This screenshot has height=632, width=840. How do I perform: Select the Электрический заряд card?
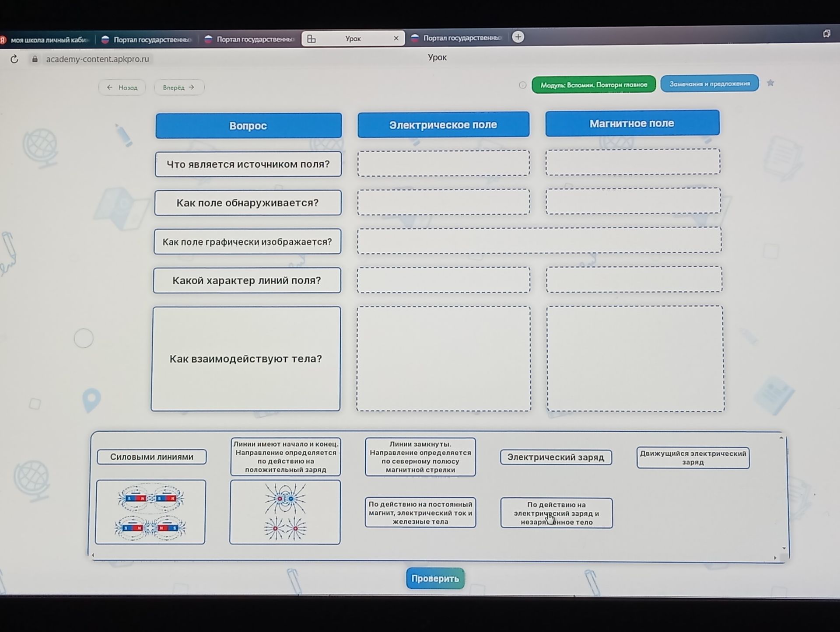coord(556,457)
